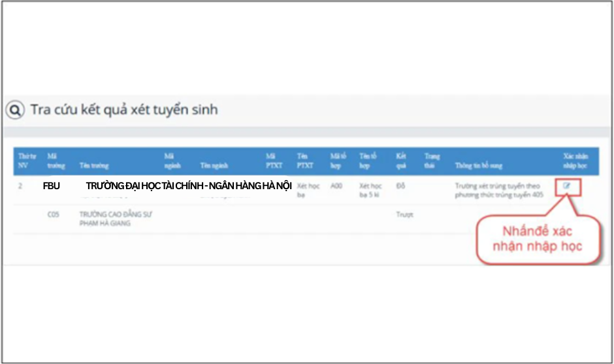Click the C05 school code cell
The width and height of the screenshot is (614, 364).
click(54, 214)
